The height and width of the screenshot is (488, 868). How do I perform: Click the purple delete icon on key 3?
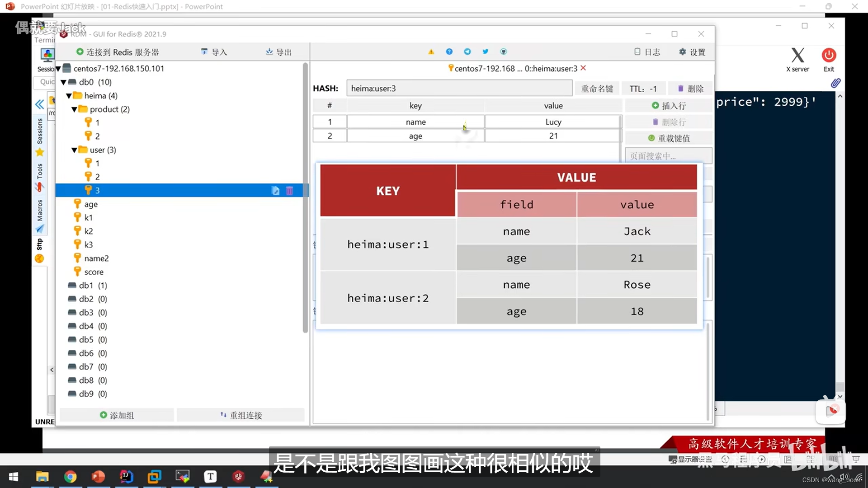click(x=289, y=191)
